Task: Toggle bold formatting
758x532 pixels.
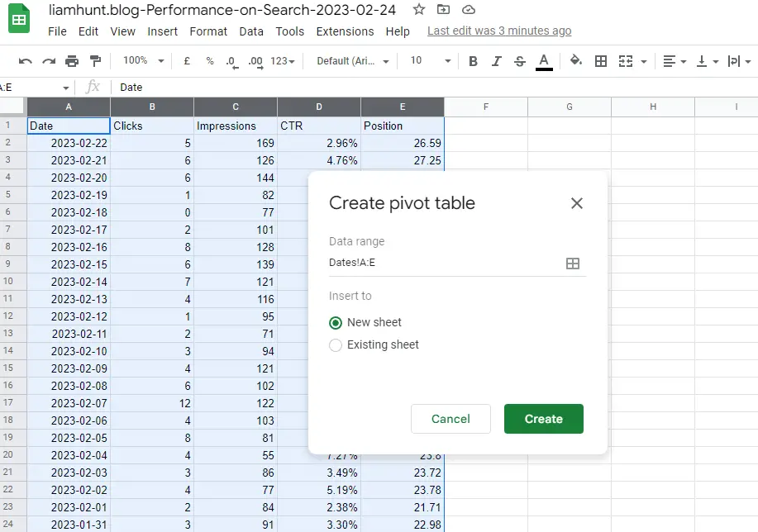Action: point(474,61)
